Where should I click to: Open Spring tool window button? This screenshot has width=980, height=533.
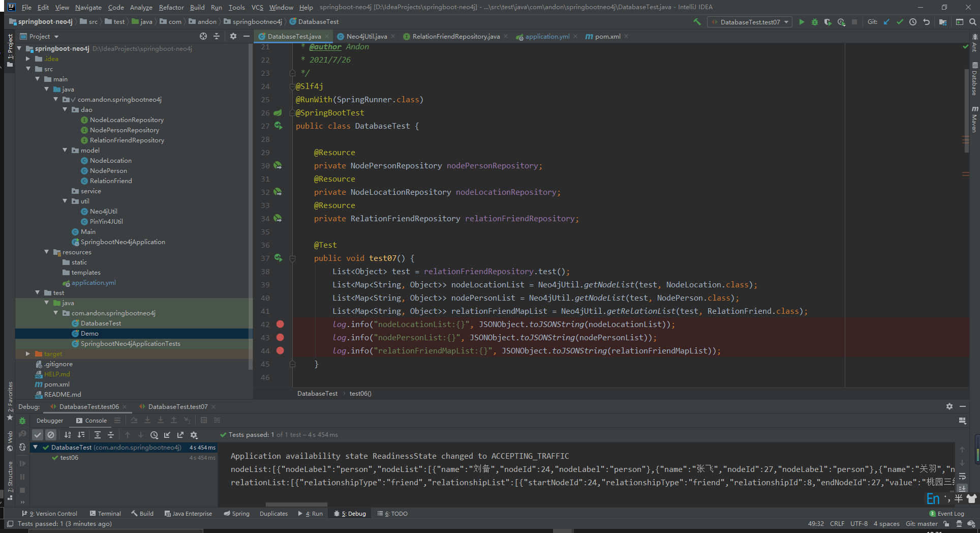(x=237, y=514)
